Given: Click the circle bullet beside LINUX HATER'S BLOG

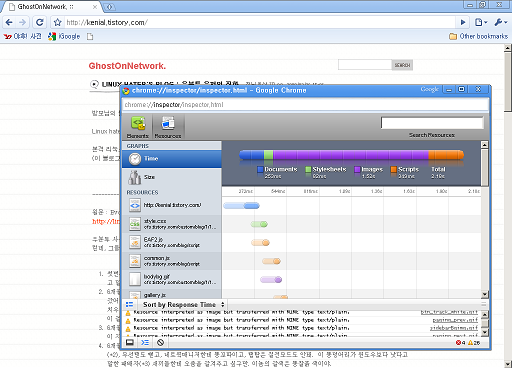Looking at the screenshot, I should [94, 84].
